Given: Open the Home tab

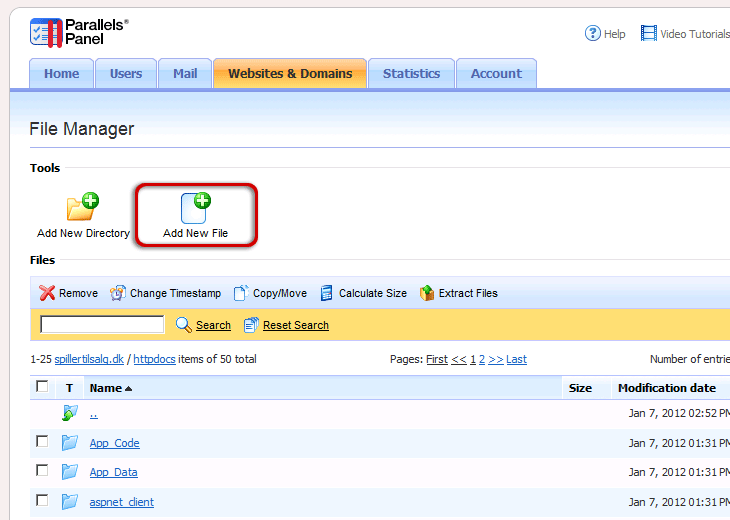Looking at the screenshot, I should (x=61, y=74).
